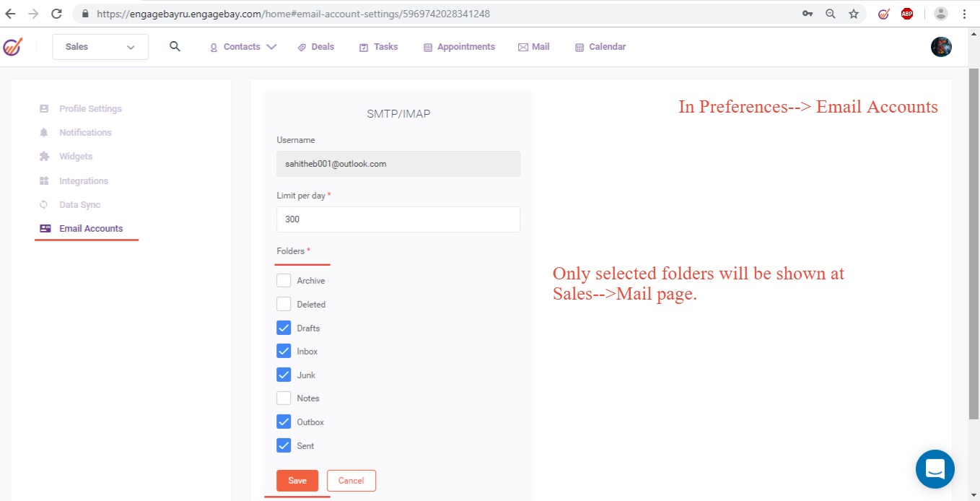Click the user avatar in top right
The width and height of the screenshot is (980, 501).
pos(941,47)
